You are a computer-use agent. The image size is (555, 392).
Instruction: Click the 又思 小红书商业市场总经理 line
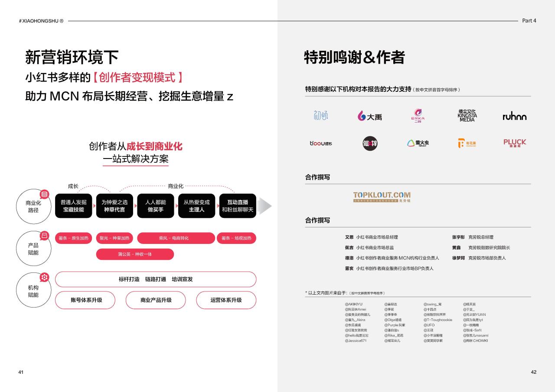point(371,237)
